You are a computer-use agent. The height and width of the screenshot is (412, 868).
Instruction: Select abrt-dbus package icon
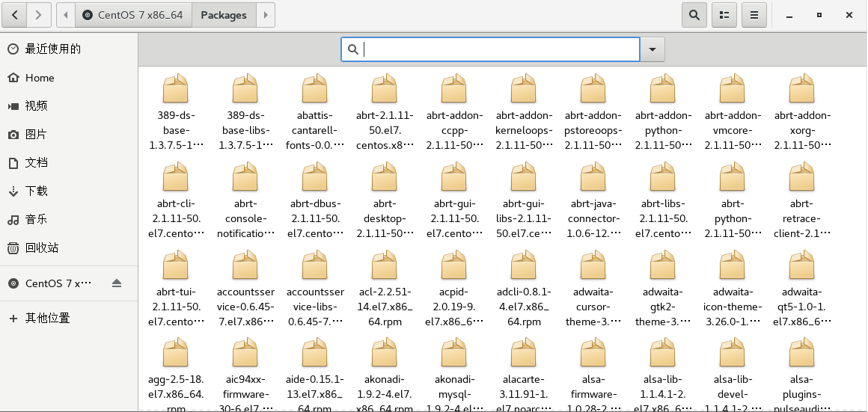click(x=315, y=177)
